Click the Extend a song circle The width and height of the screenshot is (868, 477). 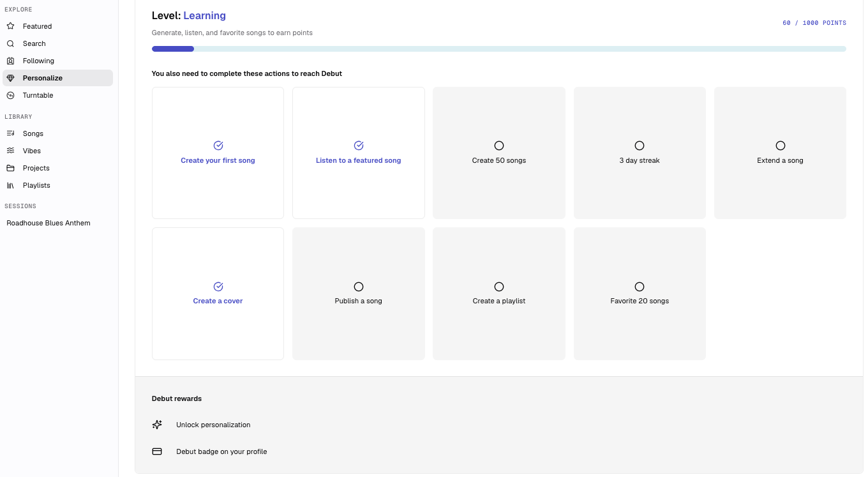pyautogui.click(x=780, y=146)
